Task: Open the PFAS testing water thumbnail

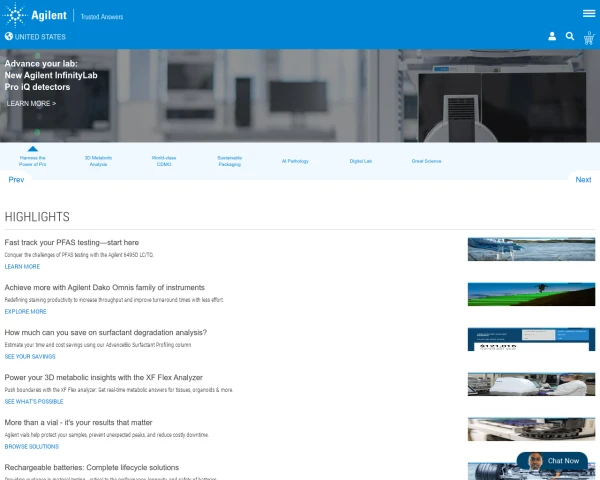Action: (x=531, y=249)
